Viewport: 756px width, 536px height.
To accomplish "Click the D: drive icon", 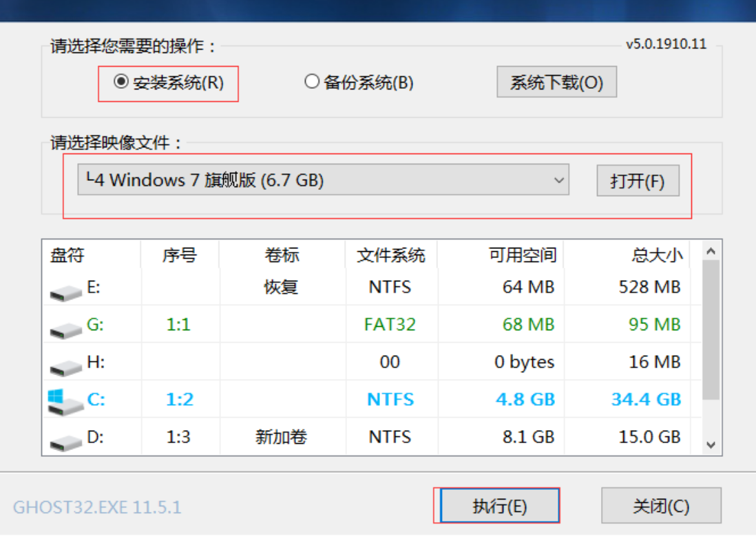I will click(65, 441).
